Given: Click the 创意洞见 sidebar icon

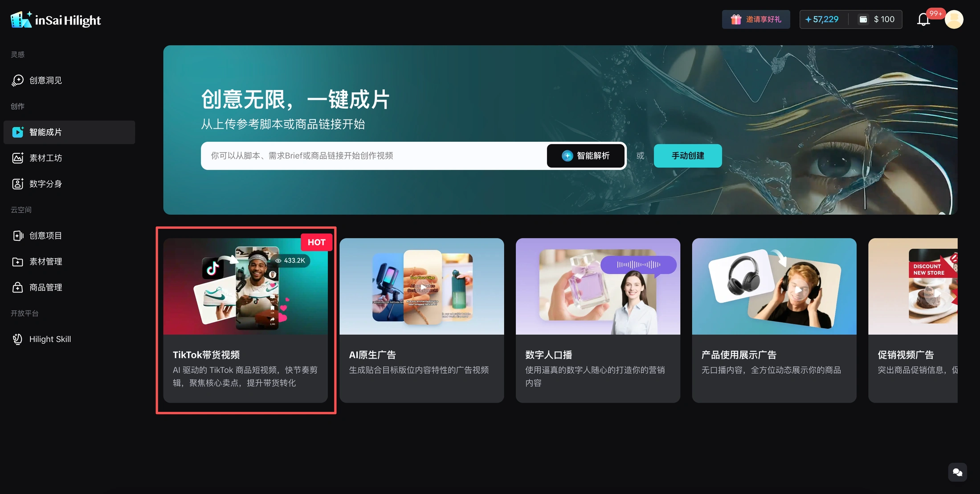Looking at the screenshot, I should coord(18,80).
